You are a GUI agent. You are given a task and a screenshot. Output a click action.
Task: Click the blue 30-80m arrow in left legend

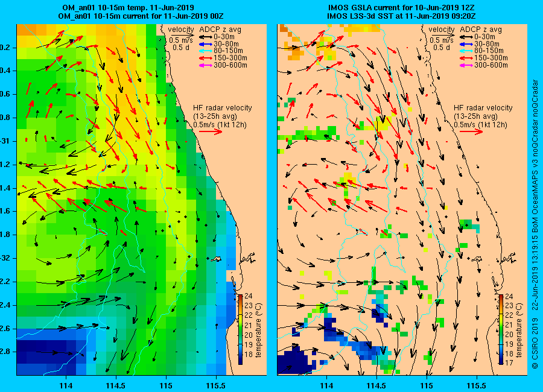pyautogui.click(x=206, y=44)
